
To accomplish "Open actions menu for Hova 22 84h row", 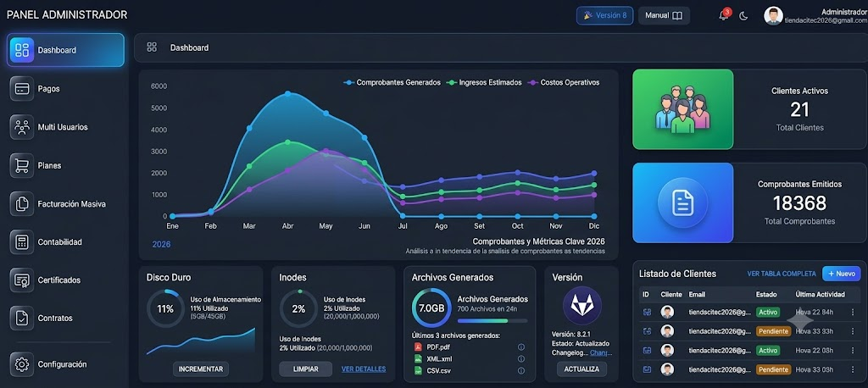I will point(853,312).
